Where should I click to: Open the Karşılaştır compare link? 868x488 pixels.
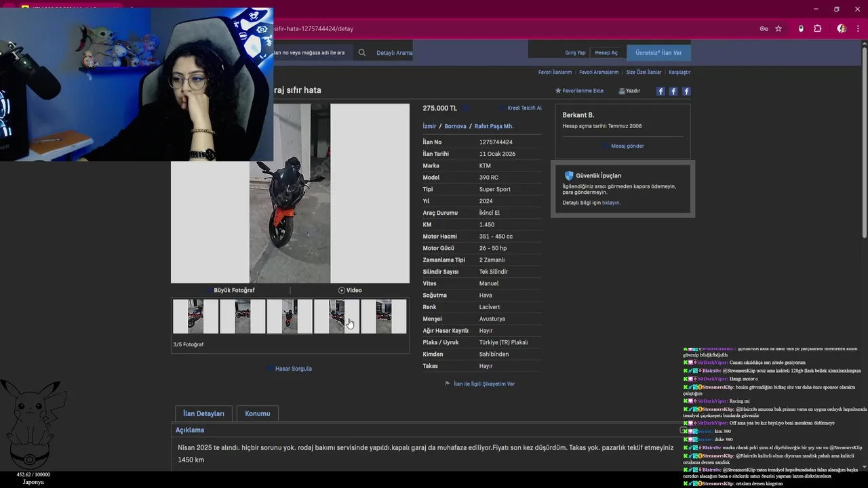point(679,72)
